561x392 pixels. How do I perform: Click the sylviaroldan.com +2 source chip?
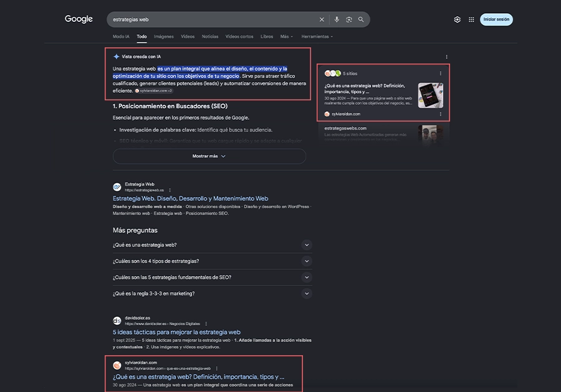154,91
